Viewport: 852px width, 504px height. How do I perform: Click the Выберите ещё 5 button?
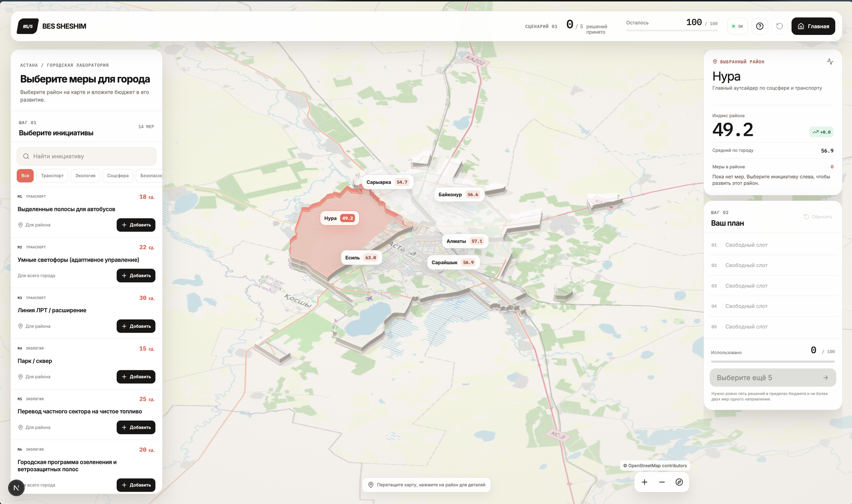(x=773, y=377)
